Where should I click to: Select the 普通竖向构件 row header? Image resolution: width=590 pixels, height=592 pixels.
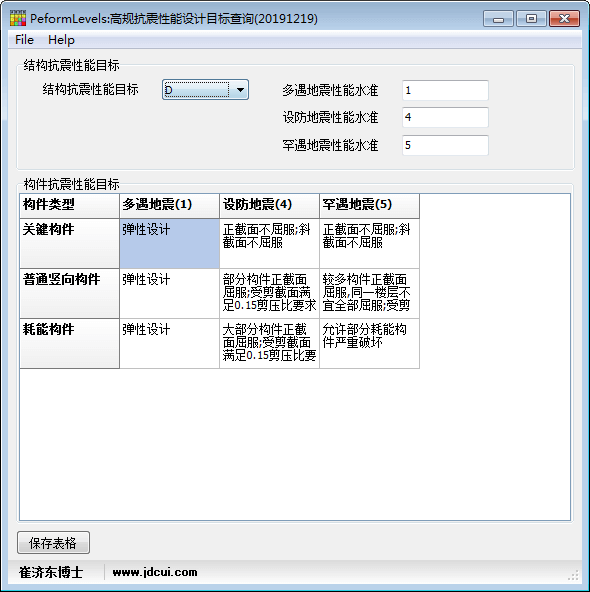pyautogui.click(x=69, y=293)
